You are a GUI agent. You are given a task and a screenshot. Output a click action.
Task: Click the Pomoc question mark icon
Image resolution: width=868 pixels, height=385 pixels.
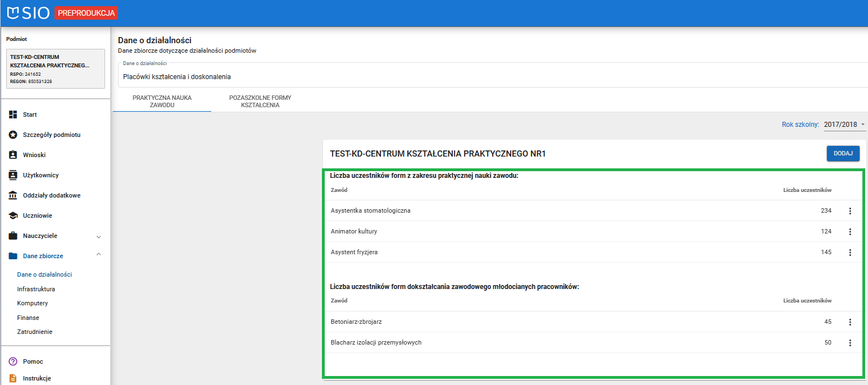click(13, 361)
